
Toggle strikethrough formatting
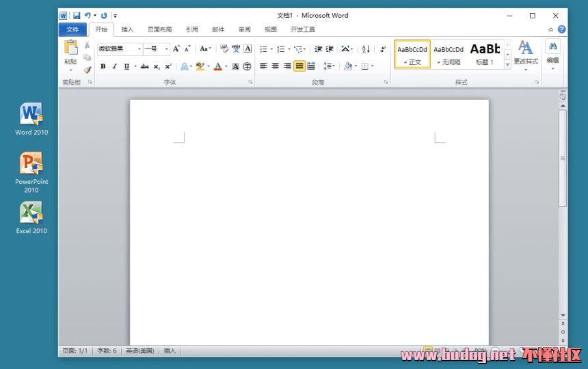pos(145,66)
